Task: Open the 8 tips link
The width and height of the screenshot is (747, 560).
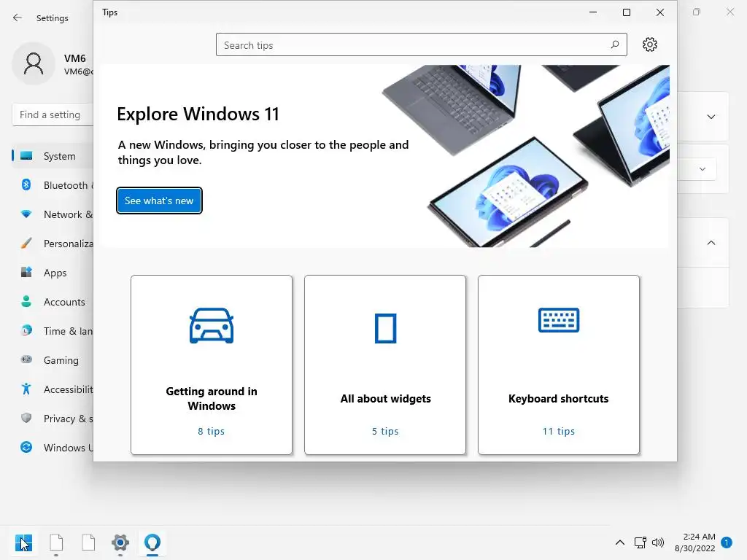Action: pyautogui.click(x=211, y=431)
